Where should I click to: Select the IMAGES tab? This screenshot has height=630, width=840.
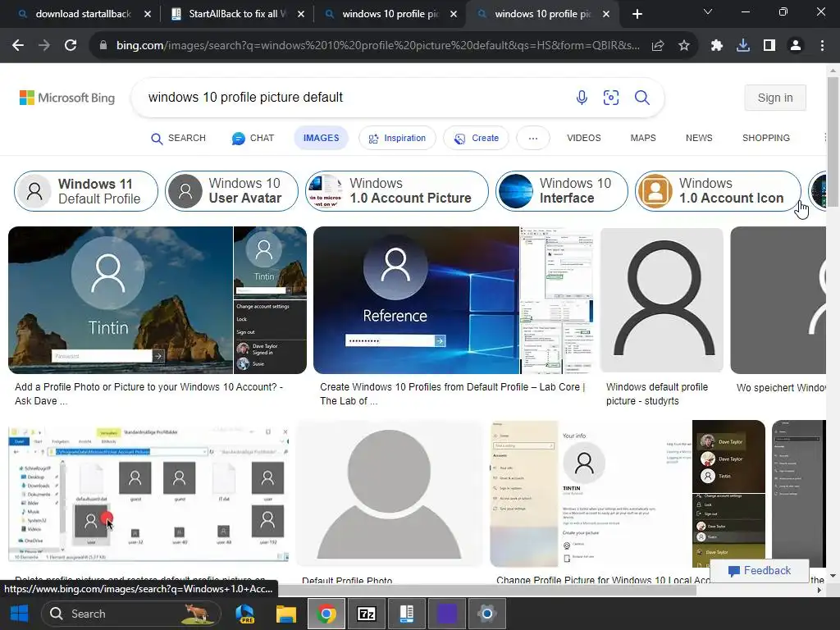pyautogui.click(x=321, y=138)
